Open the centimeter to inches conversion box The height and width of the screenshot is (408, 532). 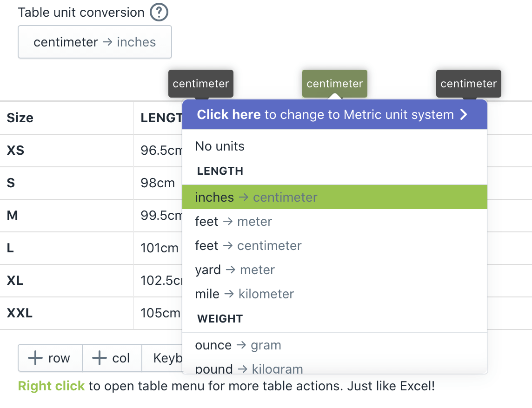pos(95,42)
